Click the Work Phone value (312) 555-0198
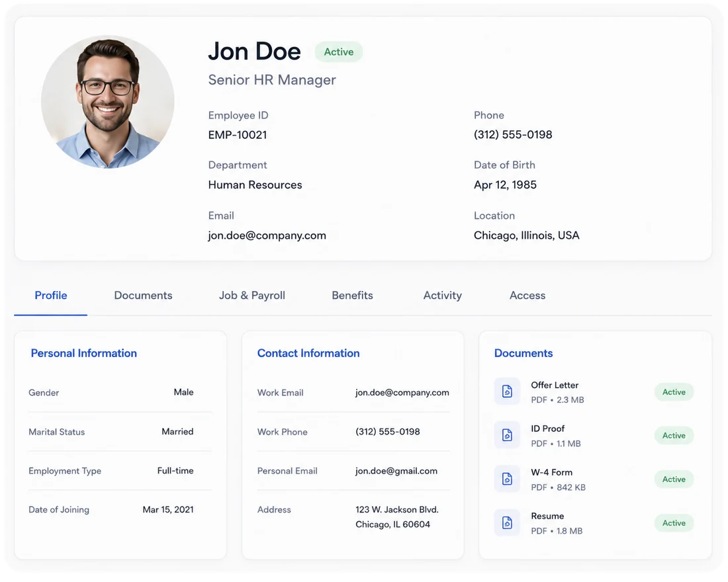 [x=388, y=432]
